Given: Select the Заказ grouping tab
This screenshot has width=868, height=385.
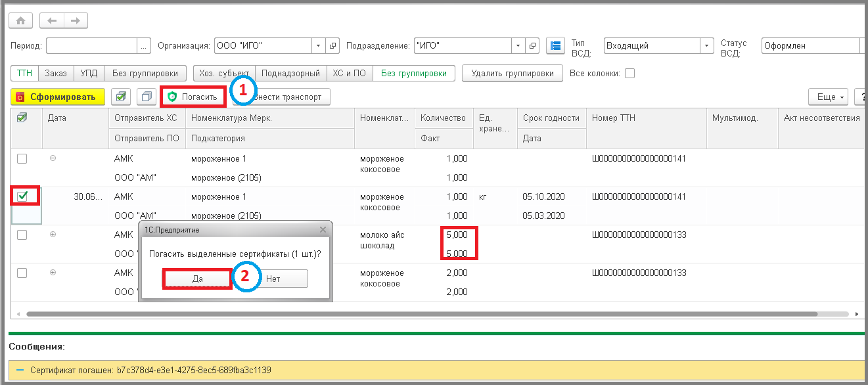Looking at the screenshot, I should coord(56,73).
